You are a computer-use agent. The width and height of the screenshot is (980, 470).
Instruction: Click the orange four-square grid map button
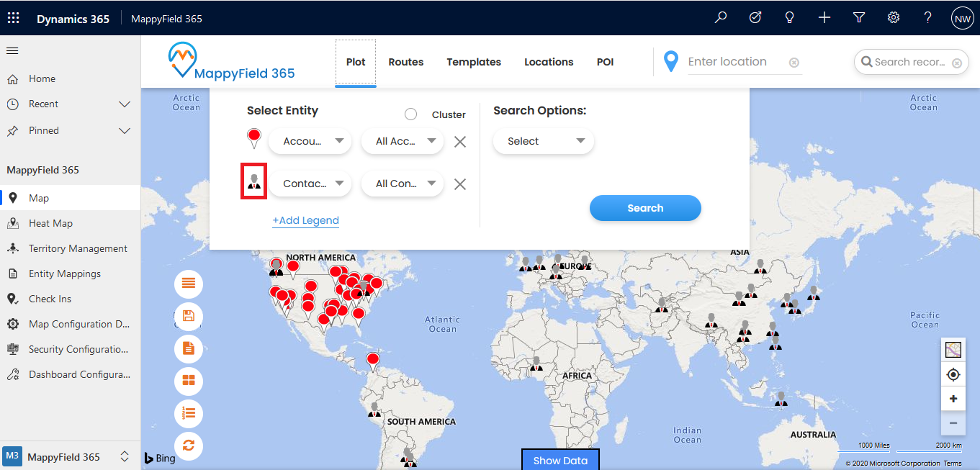tap(189, 381)
